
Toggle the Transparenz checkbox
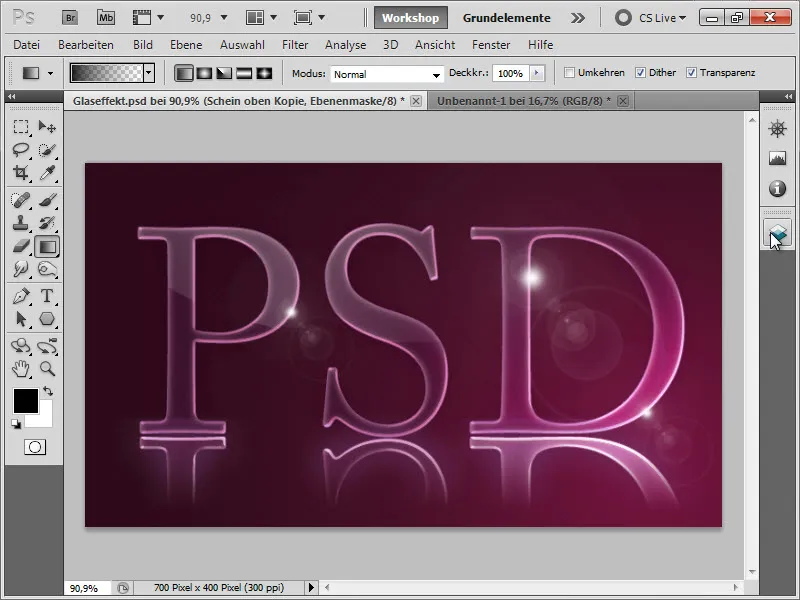tap(691, 72)
